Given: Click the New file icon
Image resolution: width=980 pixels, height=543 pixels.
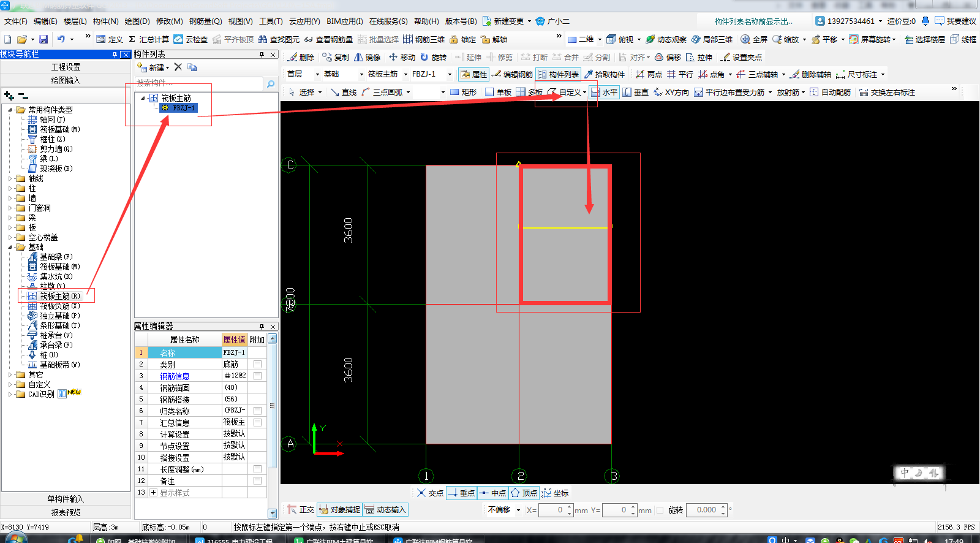Looking at the screenshot, I should pyautogui.click(x=8, y=39).
